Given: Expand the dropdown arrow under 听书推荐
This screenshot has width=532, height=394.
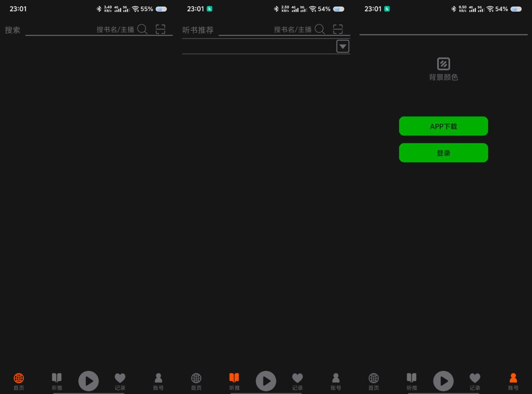Looking at the screenshot, I should tap(342, 46).
